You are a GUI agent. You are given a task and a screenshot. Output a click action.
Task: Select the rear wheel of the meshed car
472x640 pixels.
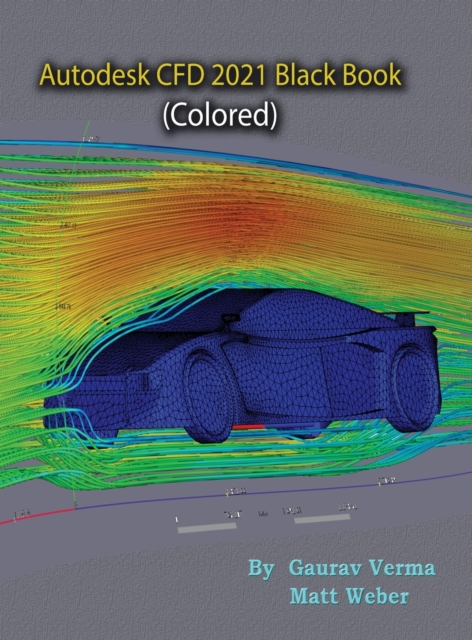pos(414,387)
